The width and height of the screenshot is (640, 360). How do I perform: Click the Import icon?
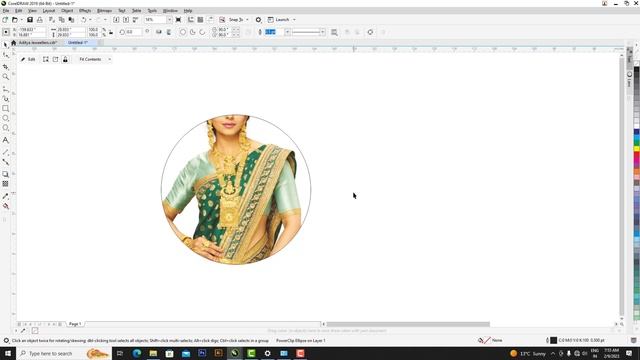pyautogui.click(x=116, y=20)
